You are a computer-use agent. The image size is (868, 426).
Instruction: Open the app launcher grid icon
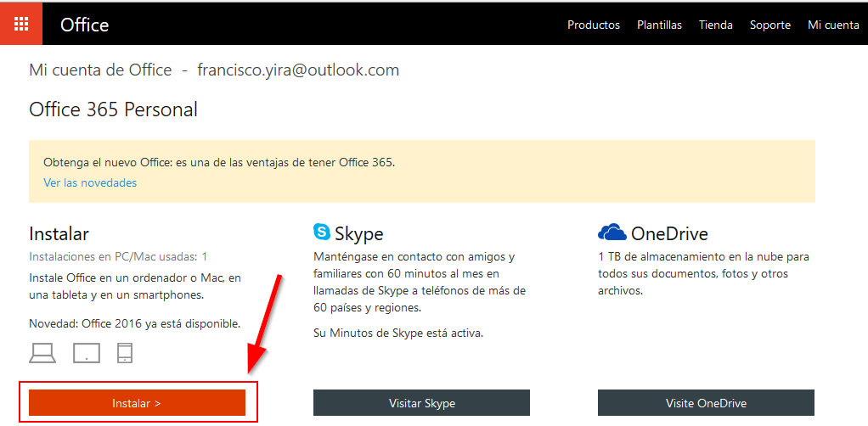tap(21, 25)
